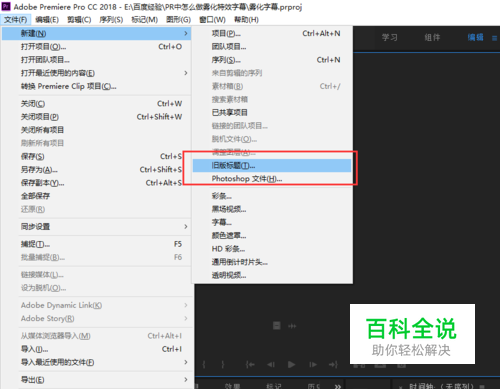Image resolution: width=500 pixels, height=389 pixels.
Task: Switch to the 标记 panel tab
Action: (274, 386)
